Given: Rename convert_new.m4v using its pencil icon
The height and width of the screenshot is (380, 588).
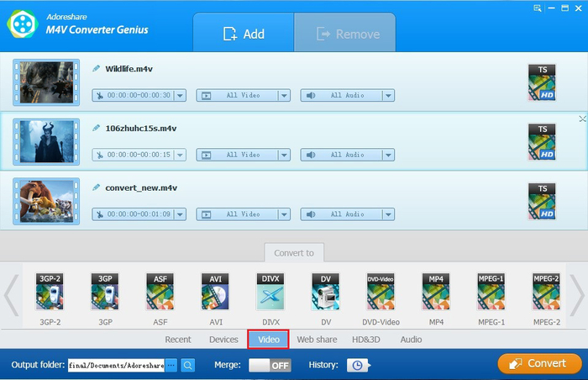Looking at the screenshot, I should (x=97, y=187).
